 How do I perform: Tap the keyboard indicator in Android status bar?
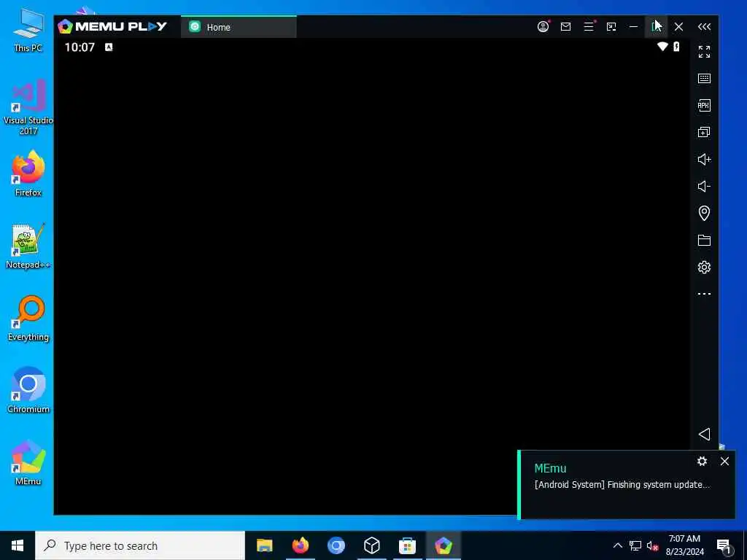[109, 47]
